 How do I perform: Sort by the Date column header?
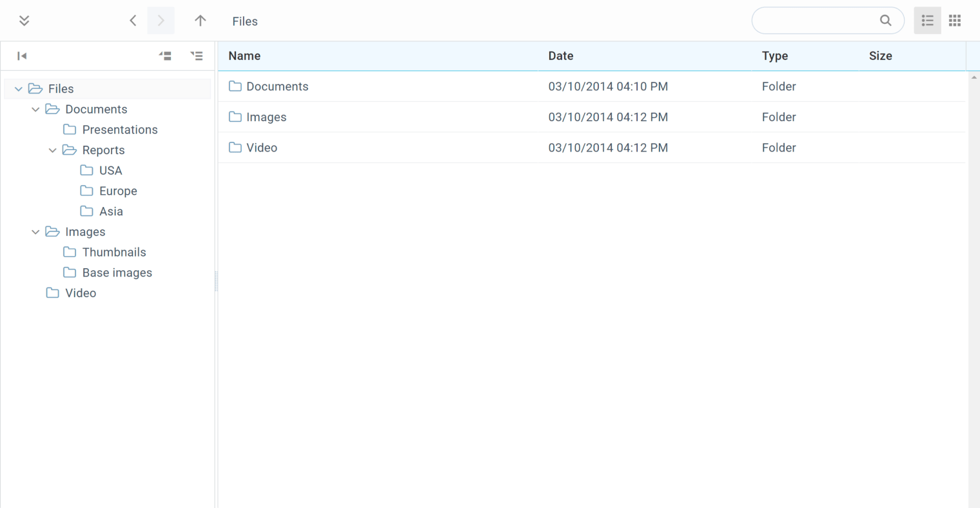pyautogui.click(x=645, y=56)
